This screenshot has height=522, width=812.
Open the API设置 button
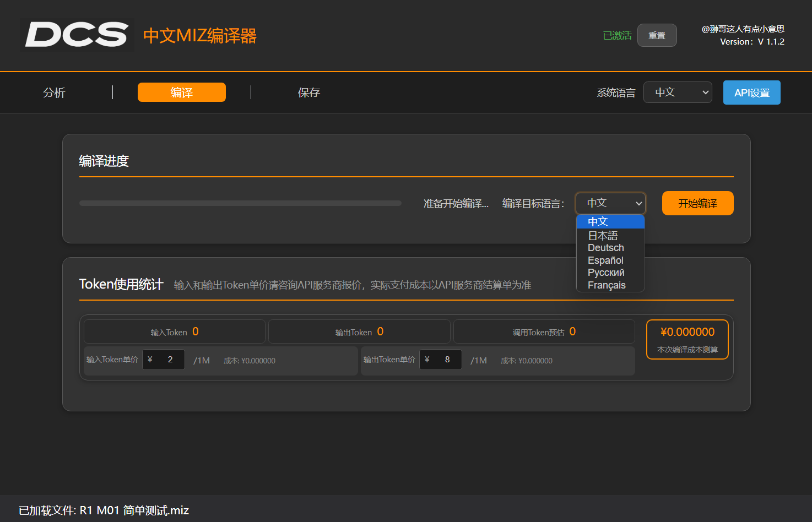point(751,93)
